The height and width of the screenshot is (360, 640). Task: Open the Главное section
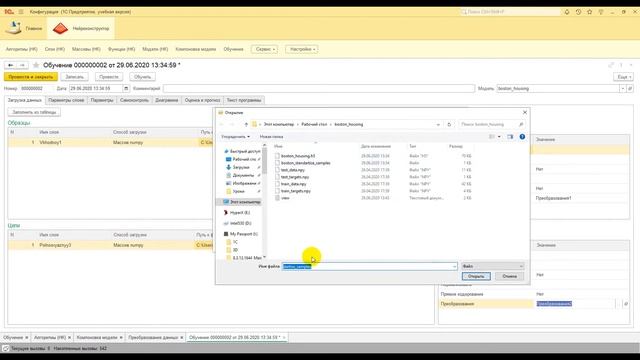tap(24, 28)
